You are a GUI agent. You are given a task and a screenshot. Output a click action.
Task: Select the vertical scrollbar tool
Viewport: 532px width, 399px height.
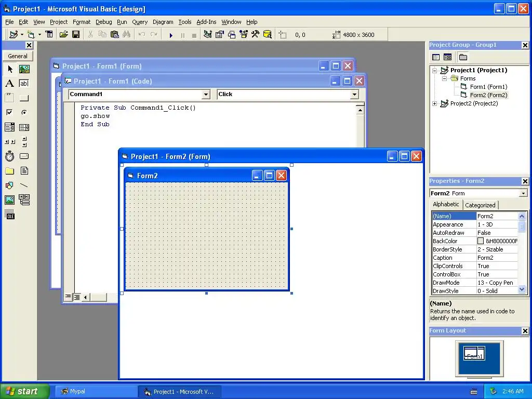tap(24, 142)
